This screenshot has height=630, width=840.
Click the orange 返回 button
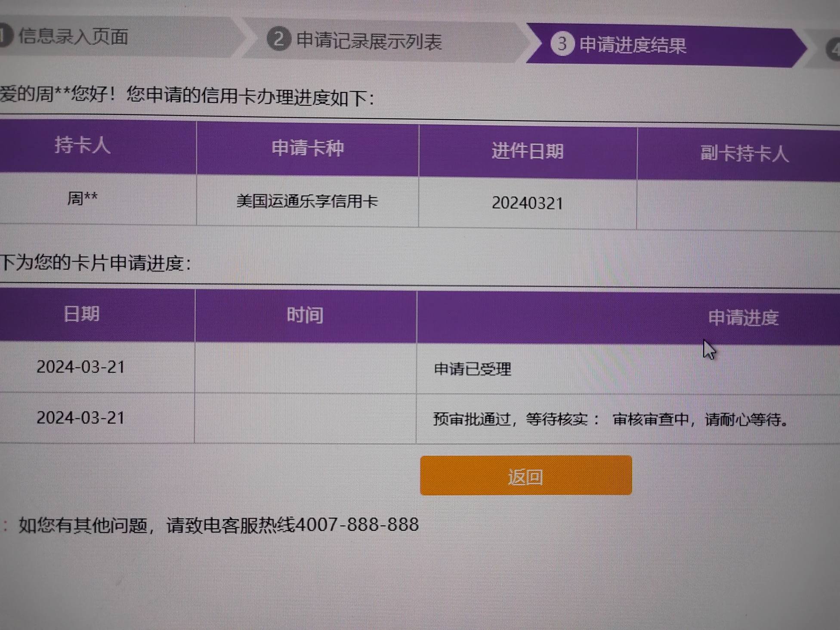pos(526,476)
